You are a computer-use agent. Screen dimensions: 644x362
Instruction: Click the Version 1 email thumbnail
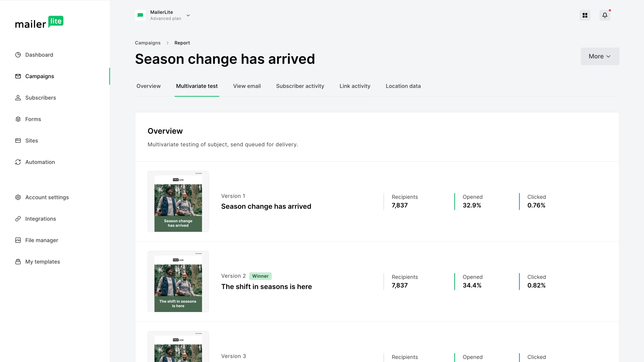click(178, 202)
